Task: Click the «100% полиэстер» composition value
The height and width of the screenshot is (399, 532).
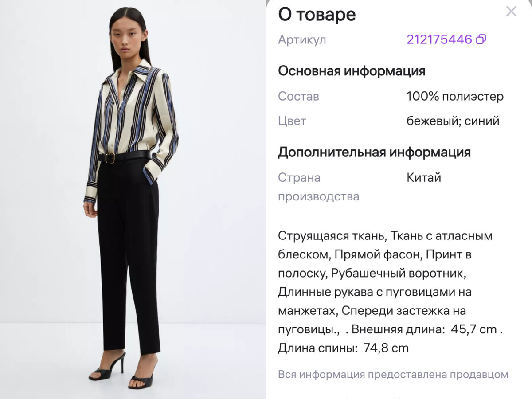Action: click(455, 96)
